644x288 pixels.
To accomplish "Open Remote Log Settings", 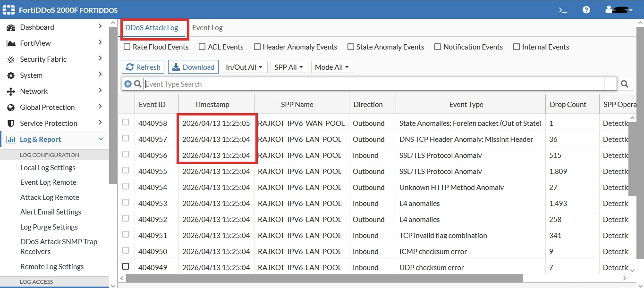I will pos(52,267).
